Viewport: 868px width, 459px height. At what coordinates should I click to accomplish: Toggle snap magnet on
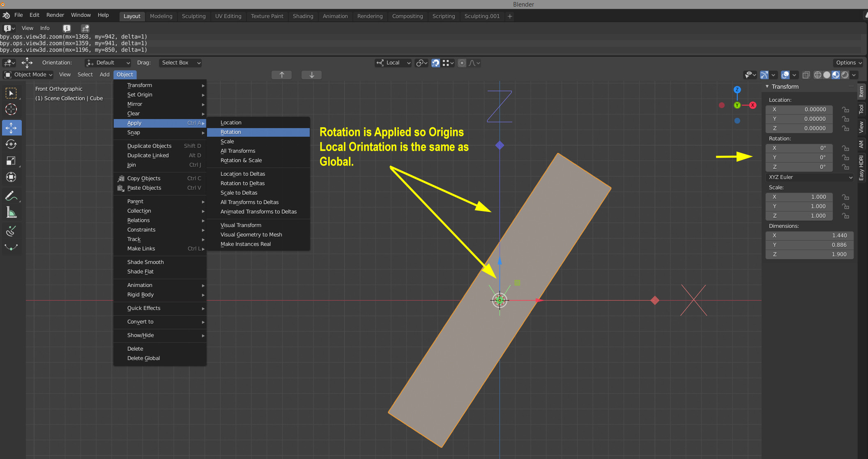[x=435, y=63]
